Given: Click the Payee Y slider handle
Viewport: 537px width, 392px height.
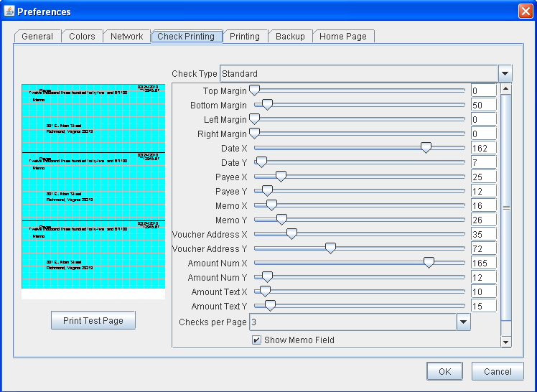Looking at the screenshot, I should pyautogui.click(x=267, y=191).
